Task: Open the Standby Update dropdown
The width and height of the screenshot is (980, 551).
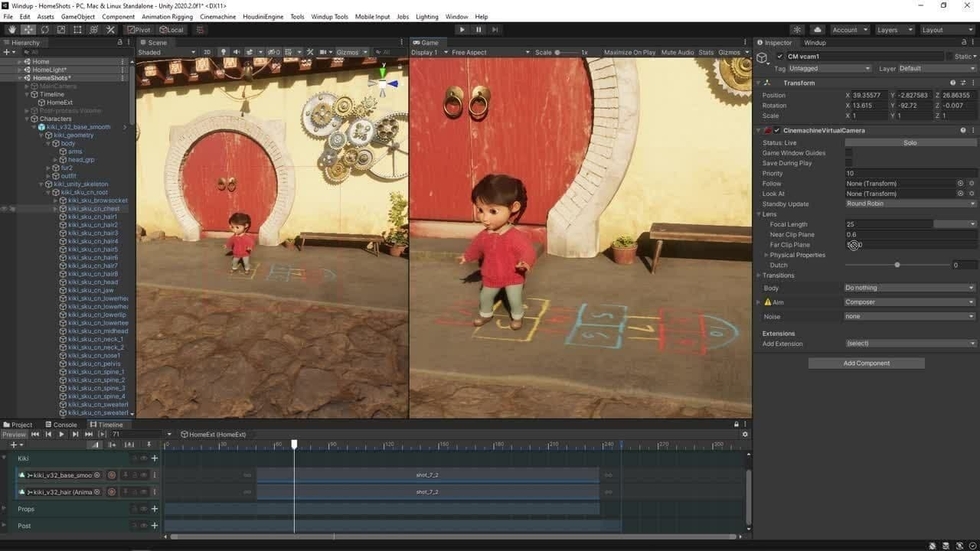Action: coord(910,204)
